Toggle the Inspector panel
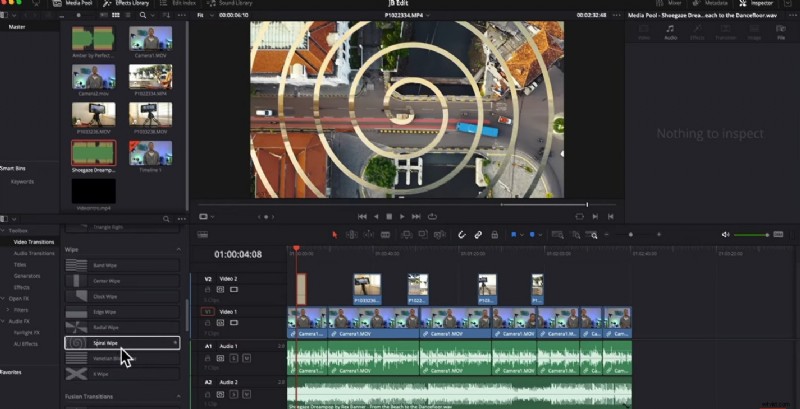The image size is (800, 409). (x=757, y=3)
